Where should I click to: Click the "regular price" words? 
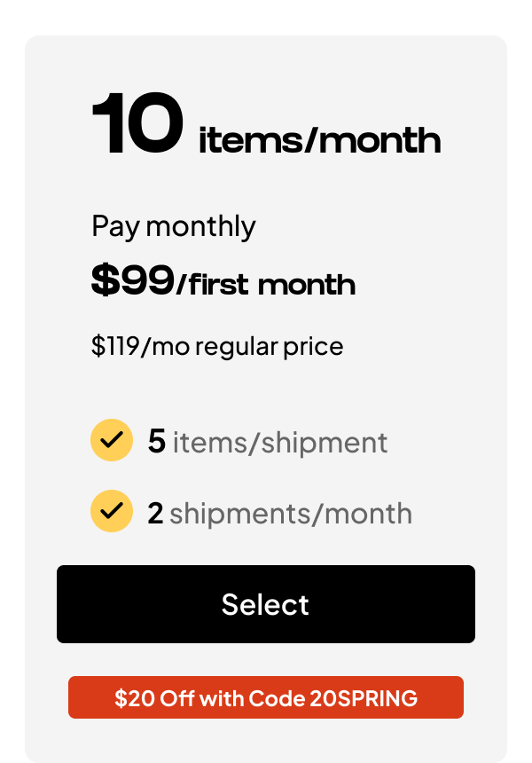269,345
